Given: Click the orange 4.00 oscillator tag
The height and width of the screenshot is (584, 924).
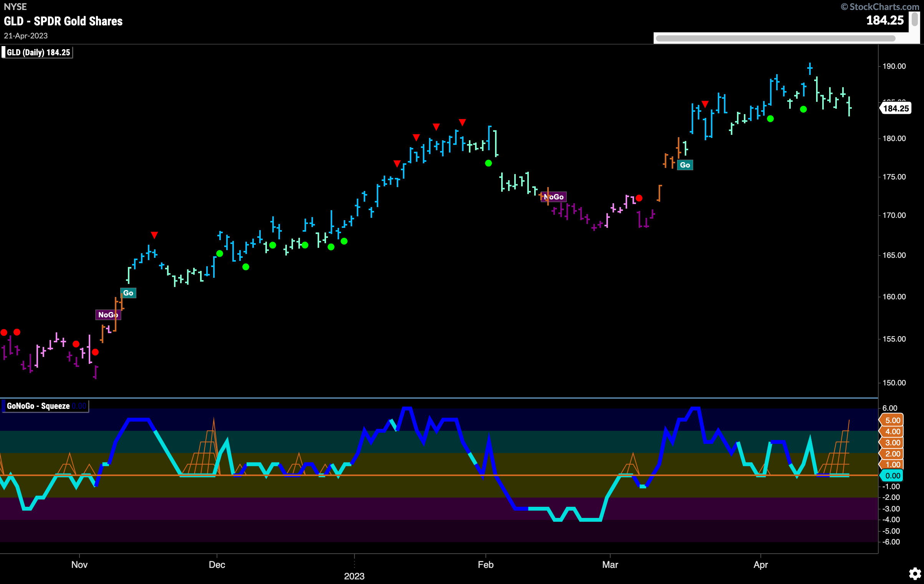Looking at the screenshot, I should point(892,431).
